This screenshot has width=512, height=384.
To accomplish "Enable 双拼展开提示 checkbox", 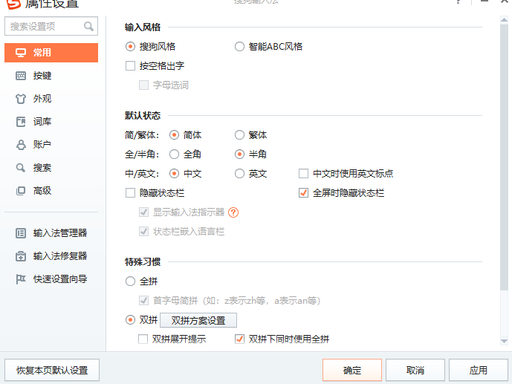I will coord(143,339).
